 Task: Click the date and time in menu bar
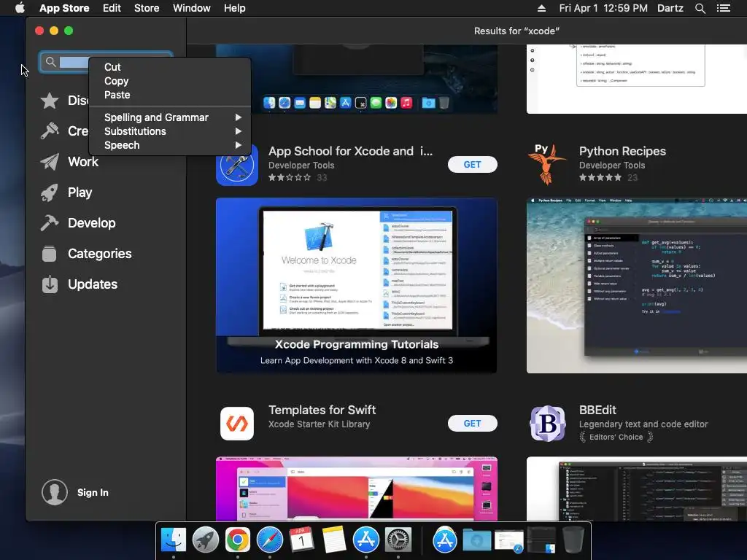click(x=603, y=8)
